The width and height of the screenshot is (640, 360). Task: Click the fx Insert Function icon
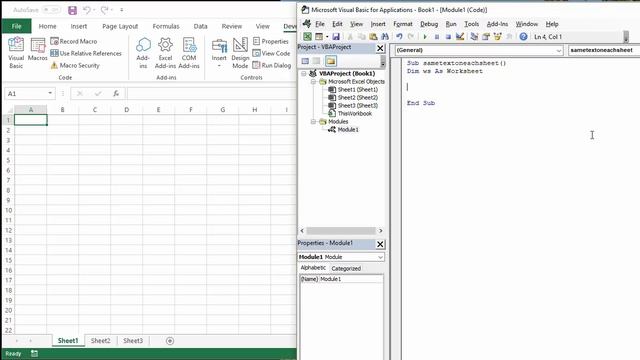116,93
